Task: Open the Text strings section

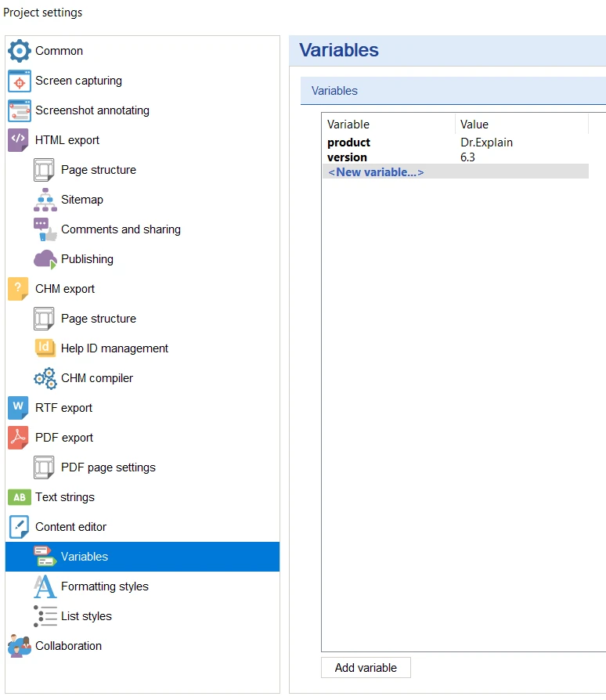Action: 65,497
